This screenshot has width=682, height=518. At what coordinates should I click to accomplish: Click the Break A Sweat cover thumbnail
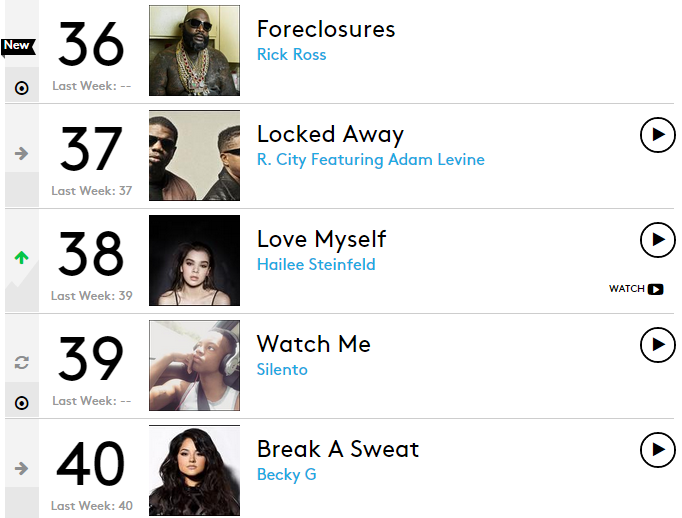pos(194,470)
